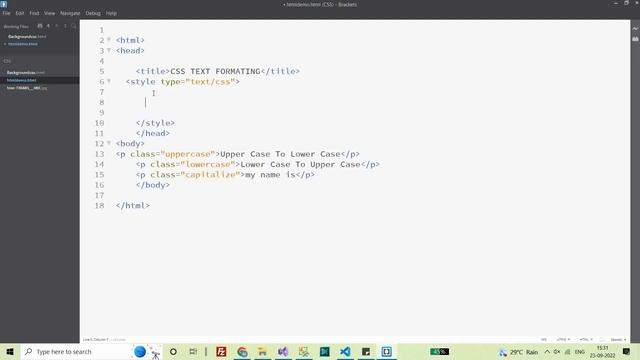Click the style type="text/css" line
Viewport: 640px width, 360px height.
[182, 82]
